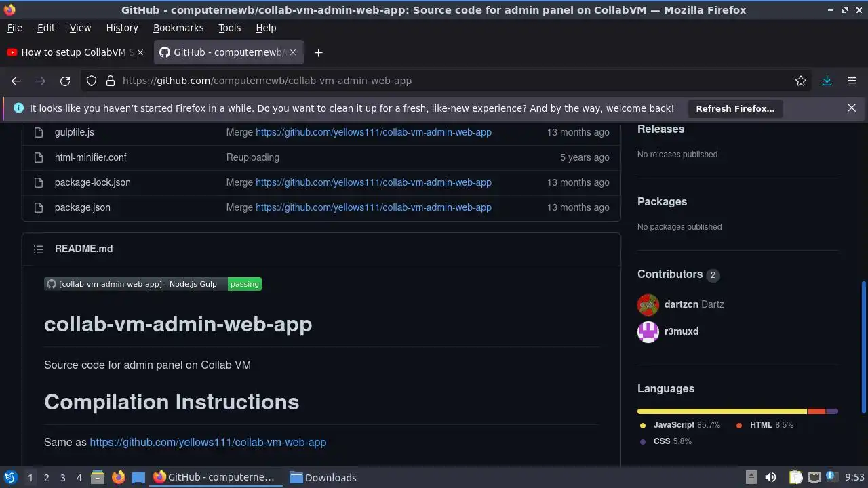Click the Node.js Gulp passing badge
Screen dimensions: 868x488
[153, 284]
